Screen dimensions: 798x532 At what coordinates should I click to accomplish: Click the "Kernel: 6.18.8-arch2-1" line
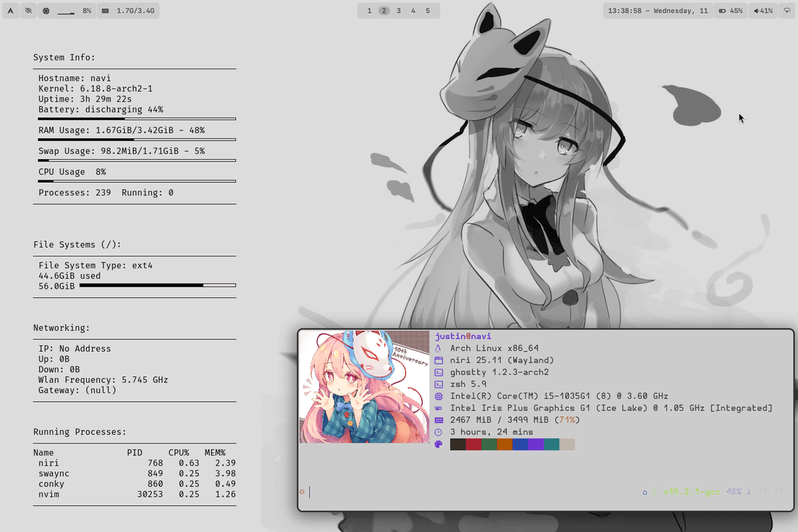tap(96, 88)
